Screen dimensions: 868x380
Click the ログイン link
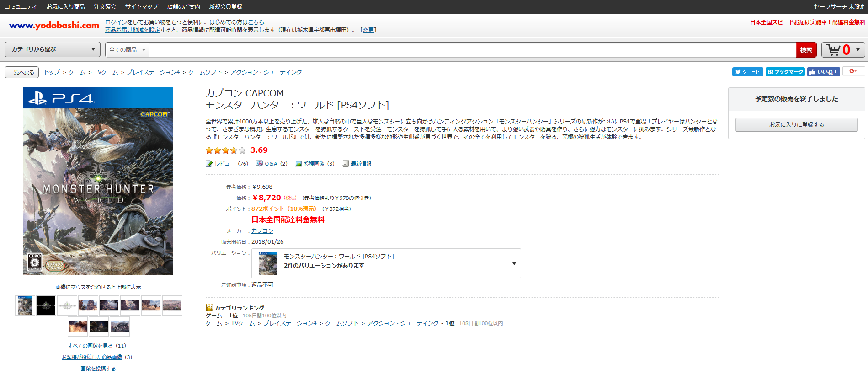(116, 22)
